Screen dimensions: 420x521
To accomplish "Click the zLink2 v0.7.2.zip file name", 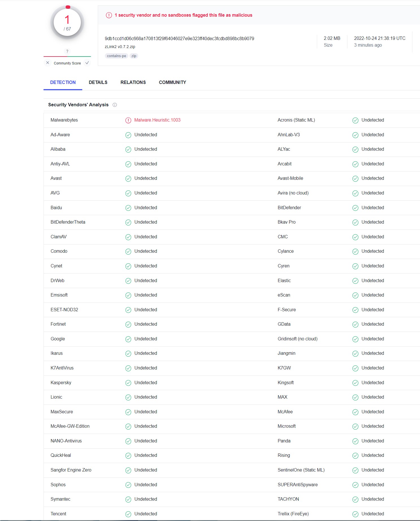I will click(x=120, y=47).
